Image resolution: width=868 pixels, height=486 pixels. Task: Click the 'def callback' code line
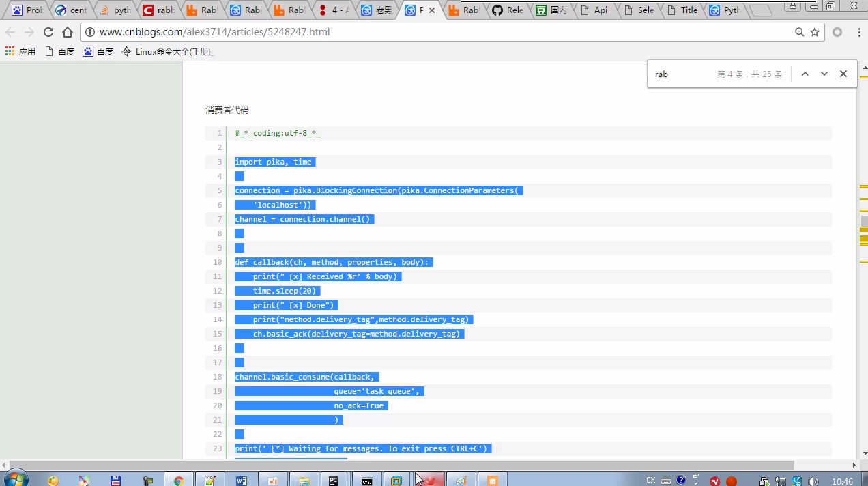click(x=334, y=262)
